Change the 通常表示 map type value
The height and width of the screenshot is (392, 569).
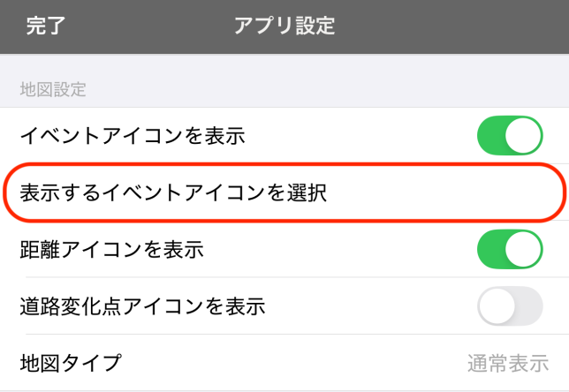point(507,363)
